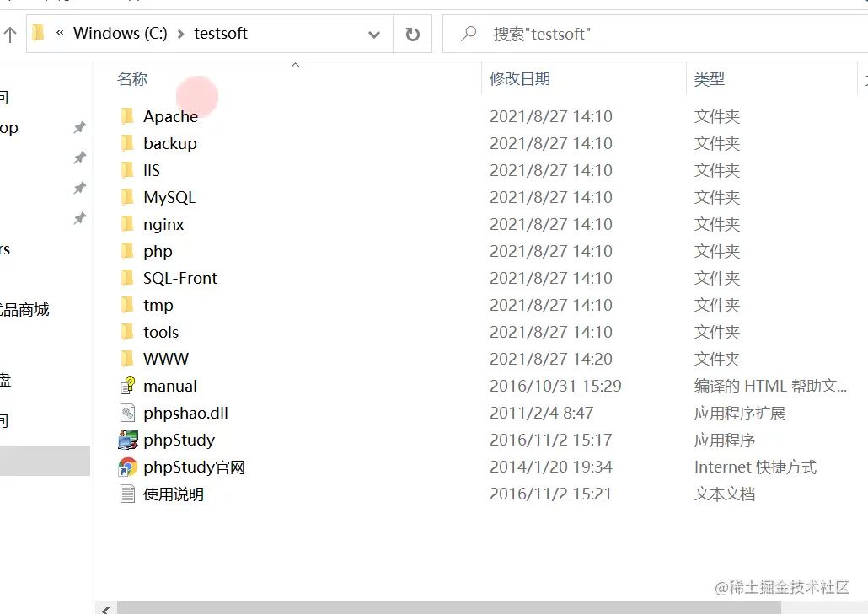Select the tools folder icon
This screenshot has width=868, height=614.
click(126, 332)
